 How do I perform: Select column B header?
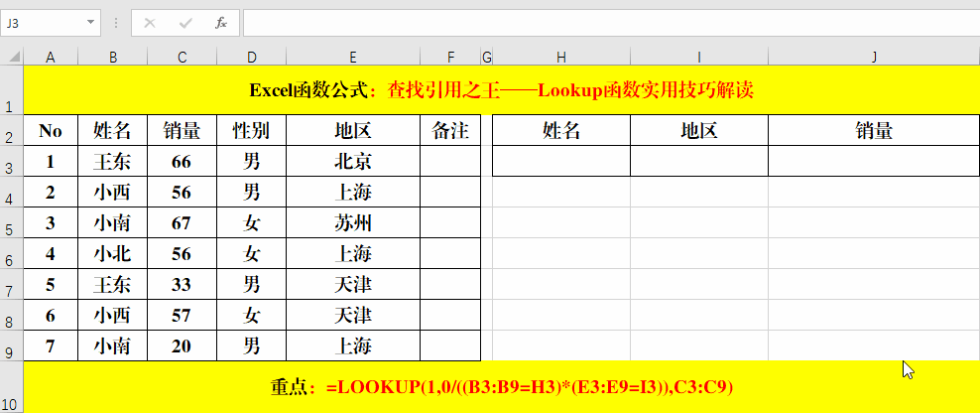pos(113,57)
